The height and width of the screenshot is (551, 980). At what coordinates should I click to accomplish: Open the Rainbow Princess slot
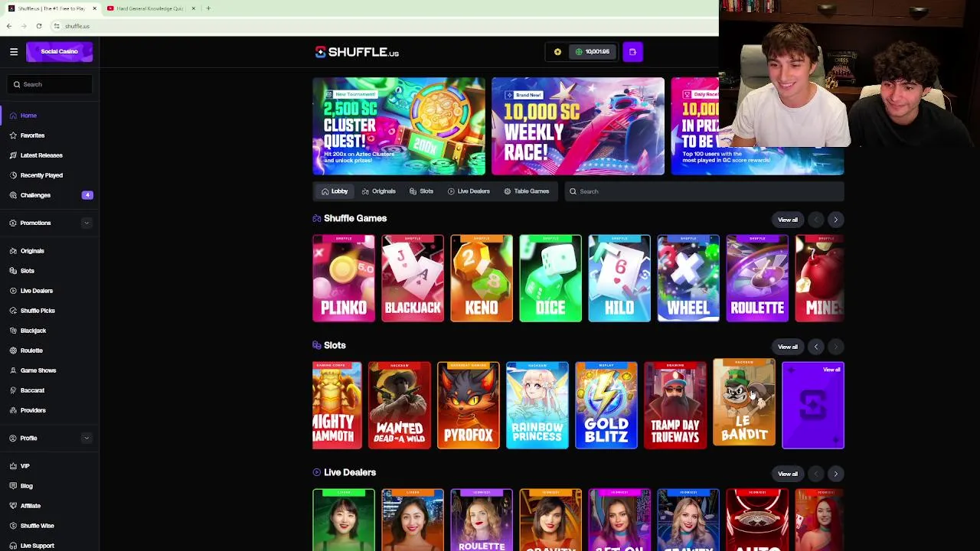[x=537, y=406]
